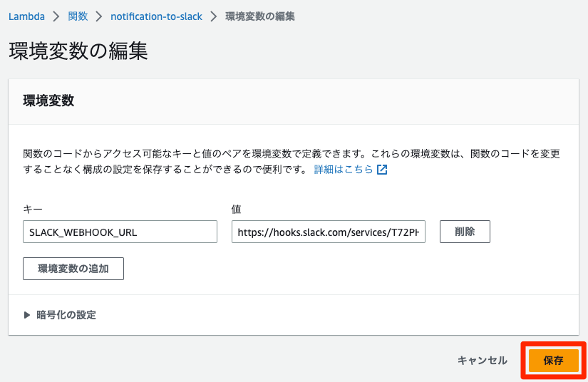Focus the キー field containing SLACK_WEBHOOK_URL
588x382 pixels.
click(x=120, y=232)
